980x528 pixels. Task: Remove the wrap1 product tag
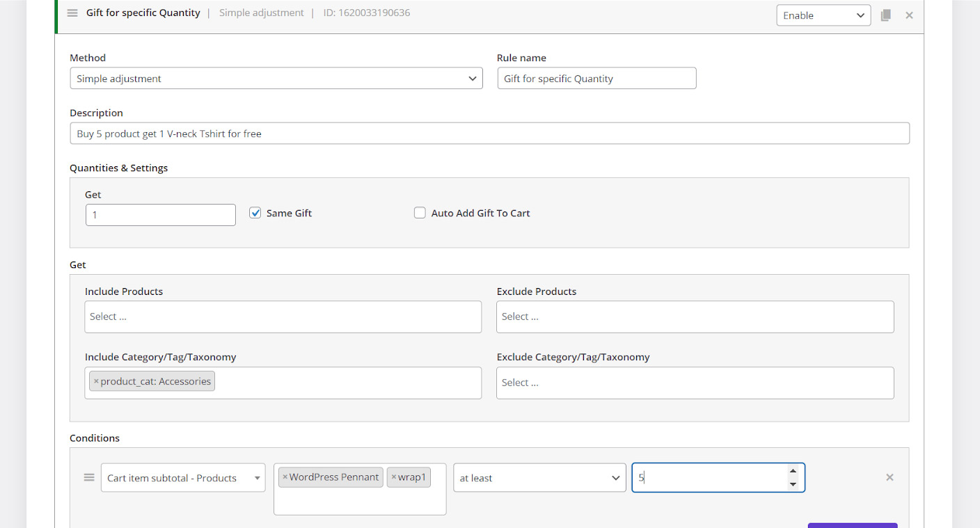pyautogui.click(x=394, y=477)
